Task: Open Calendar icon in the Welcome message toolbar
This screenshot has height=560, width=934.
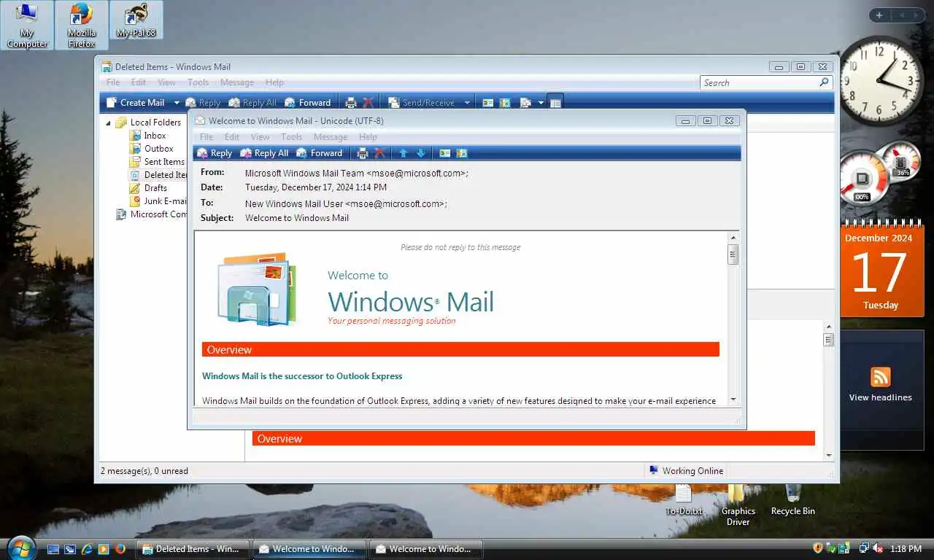Action: click(461, 153)
